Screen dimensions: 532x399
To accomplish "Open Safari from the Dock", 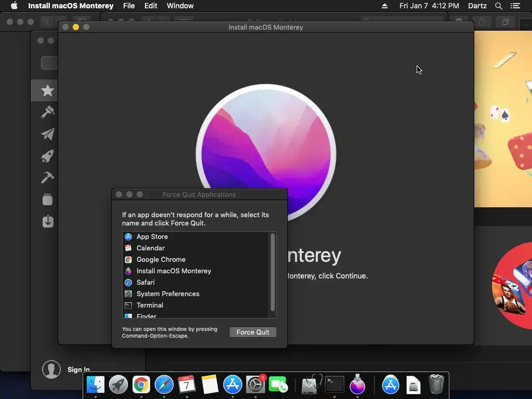I will pyautogui.click(x=164, y=385).
